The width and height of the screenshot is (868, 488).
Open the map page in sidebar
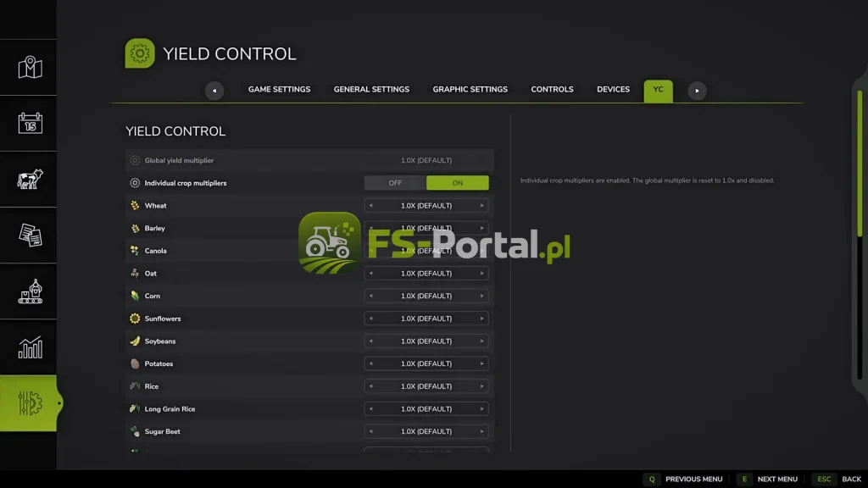[30, 68]
